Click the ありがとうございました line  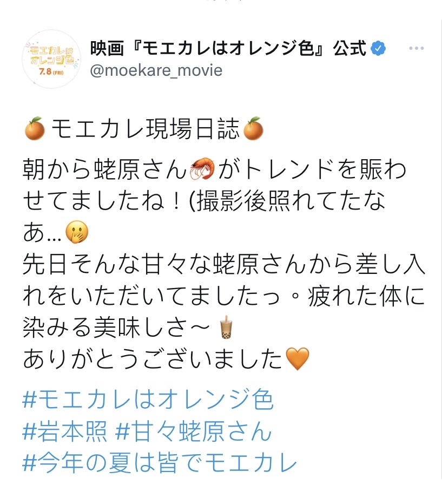pos(153,359)
